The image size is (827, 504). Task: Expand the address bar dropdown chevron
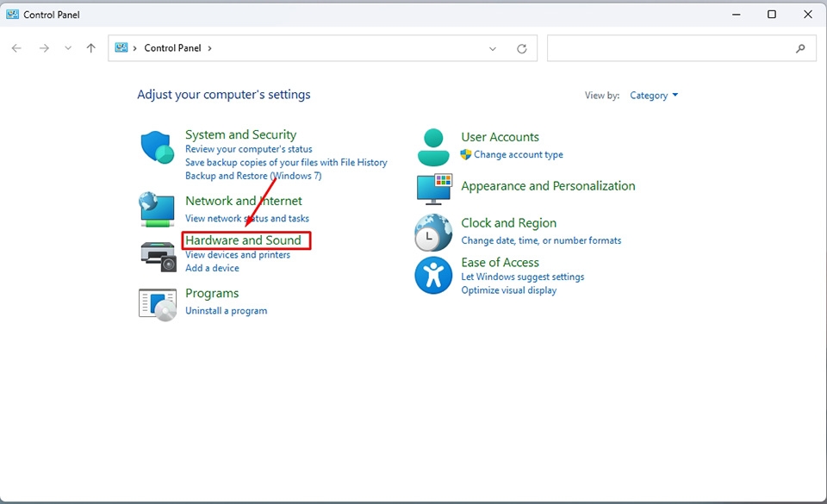[x=493, y=48]
